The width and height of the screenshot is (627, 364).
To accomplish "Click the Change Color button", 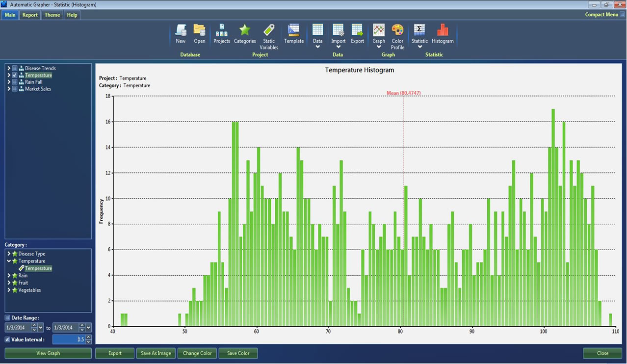I will [197, 353].
